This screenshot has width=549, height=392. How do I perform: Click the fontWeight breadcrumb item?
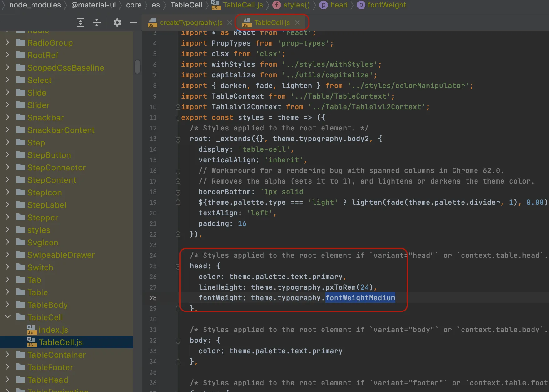(387, 5)
